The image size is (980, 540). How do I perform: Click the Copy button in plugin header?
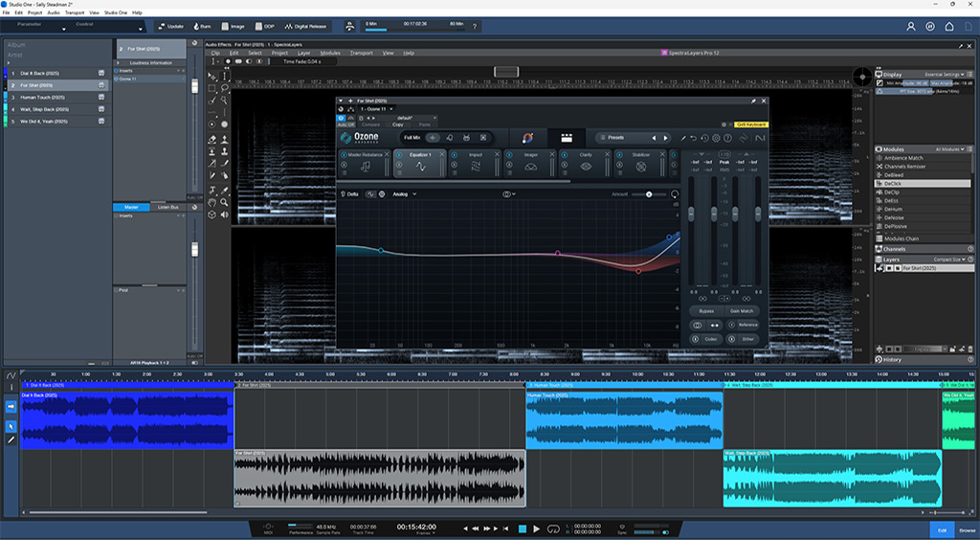point(397,124)
